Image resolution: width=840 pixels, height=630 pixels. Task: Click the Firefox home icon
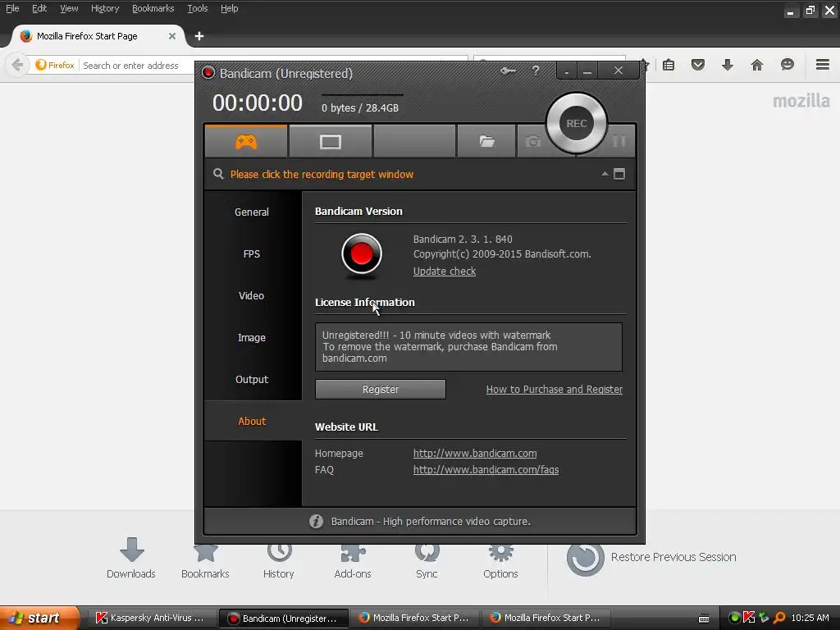757,66
